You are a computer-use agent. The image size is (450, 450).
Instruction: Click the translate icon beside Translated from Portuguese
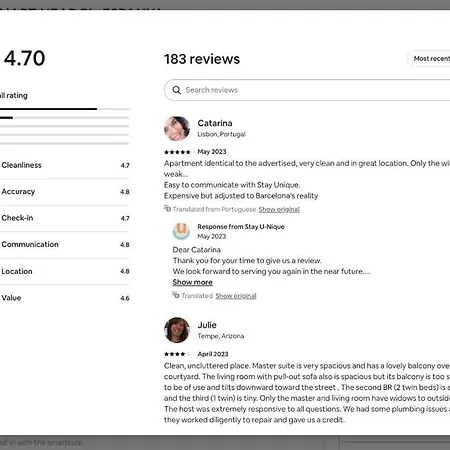[167, 208]
